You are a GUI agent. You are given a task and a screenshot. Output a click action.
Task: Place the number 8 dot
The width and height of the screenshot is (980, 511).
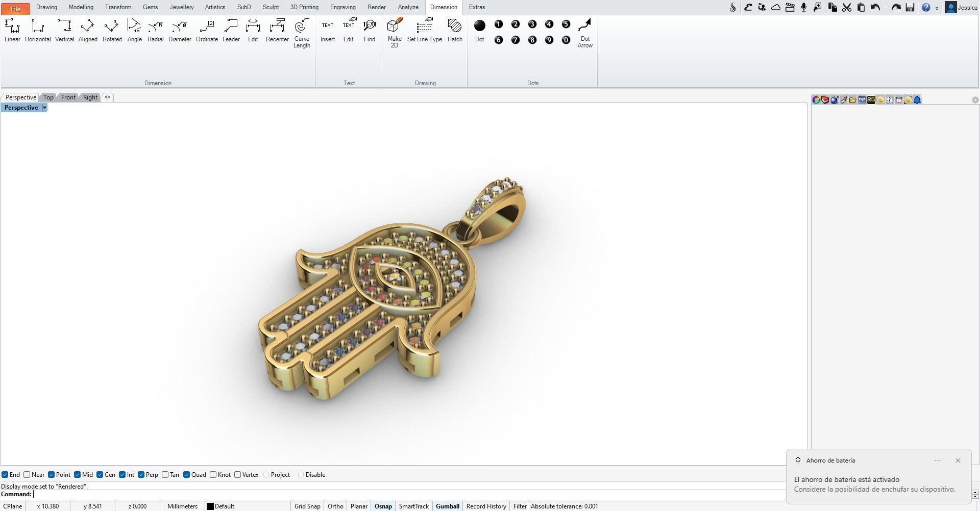coord(532,40)
